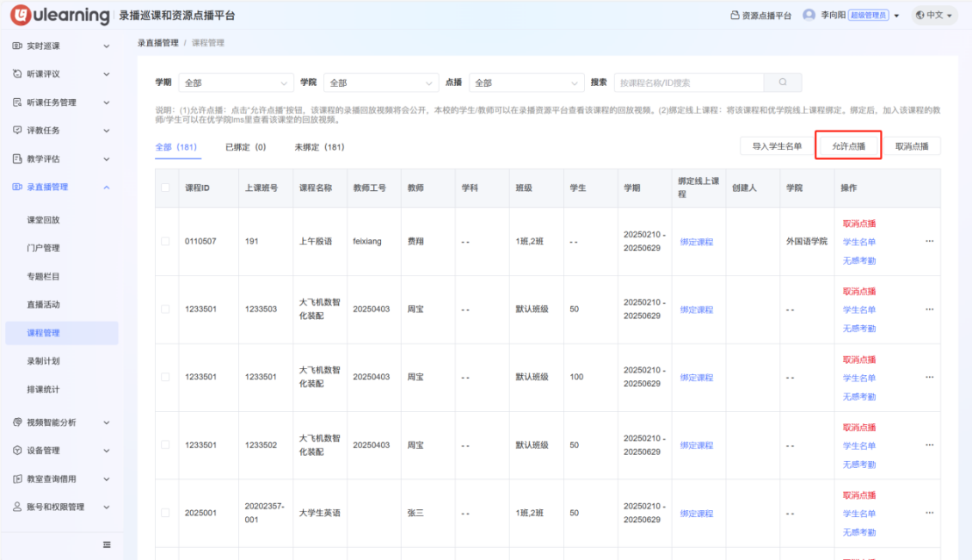
Task: Open more options for course 0110507
Action: [x=929, y=242]
